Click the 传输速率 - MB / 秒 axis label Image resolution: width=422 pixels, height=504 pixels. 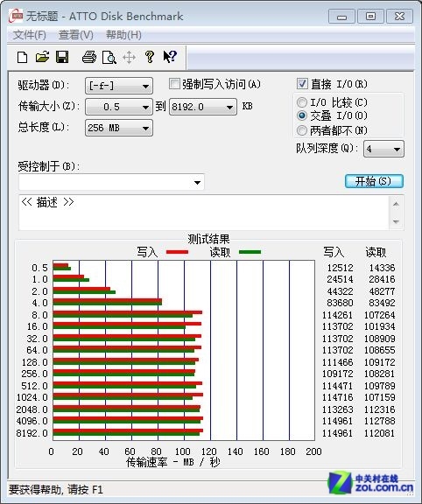click(x=173, y=463)
